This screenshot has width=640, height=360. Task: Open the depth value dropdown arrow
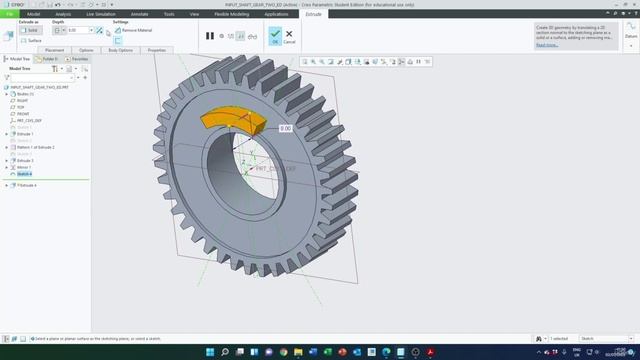(x=91, y=30)
